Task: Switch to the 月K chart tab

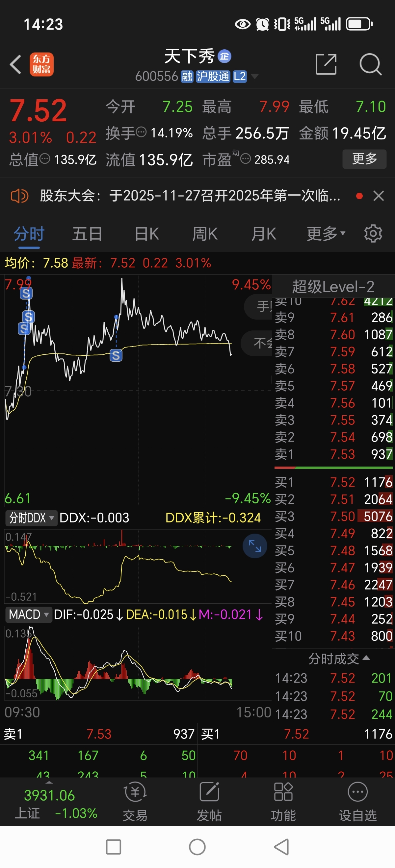Action: point(264,233)
